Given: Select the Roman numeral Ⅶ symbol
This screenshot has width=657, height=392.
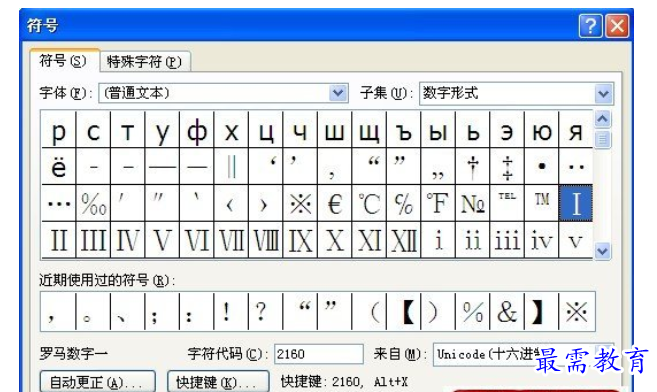Looking at the screenshot, I should (x=231, y=240).
